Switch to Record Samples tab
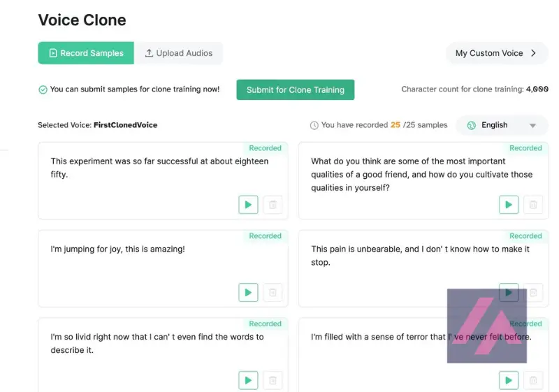Image resolution: width=559 pixels, height=392 pixels. (x=86, y=53)
